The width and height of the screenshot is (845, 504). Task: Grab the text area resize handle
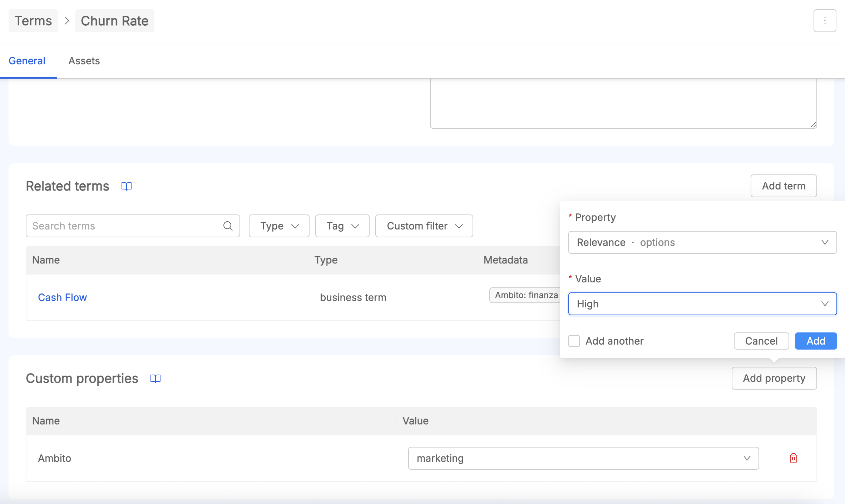[813, 125]
